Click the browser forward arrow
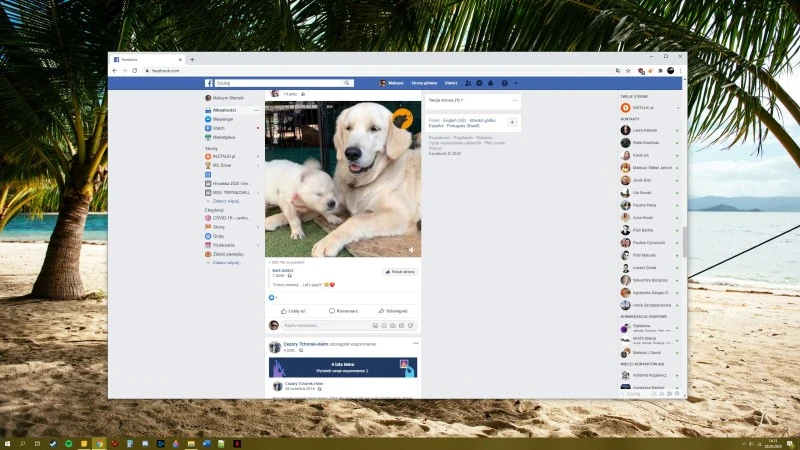This screenshot has width=800, height=450. (x=124, y=70)
